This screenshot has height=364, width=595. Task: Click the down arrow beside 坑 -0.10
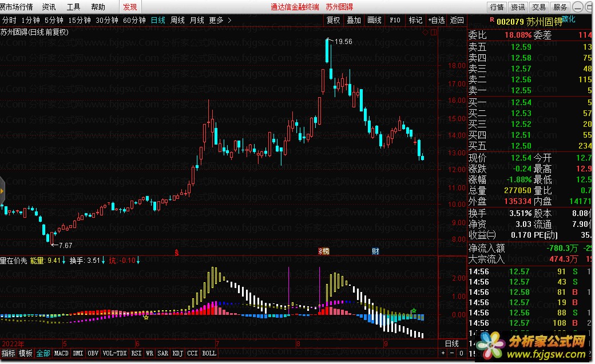(138, 261)
